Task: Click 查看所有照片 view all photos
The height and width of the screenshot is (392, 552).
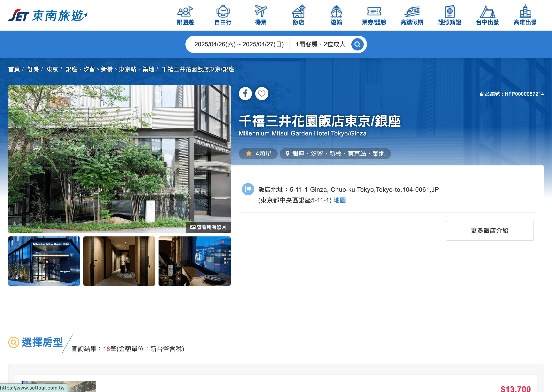Action: coord(208,227)
